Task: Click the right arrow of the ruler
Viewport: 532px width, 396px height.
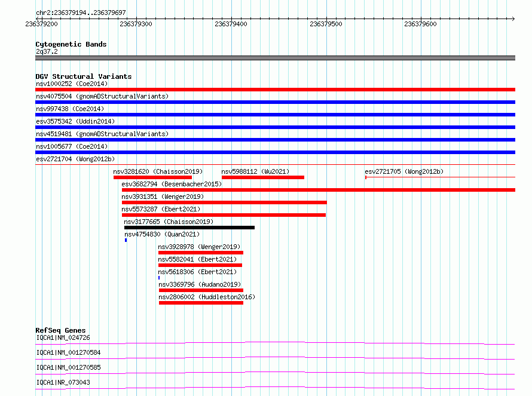Action: tap(513, 19)
